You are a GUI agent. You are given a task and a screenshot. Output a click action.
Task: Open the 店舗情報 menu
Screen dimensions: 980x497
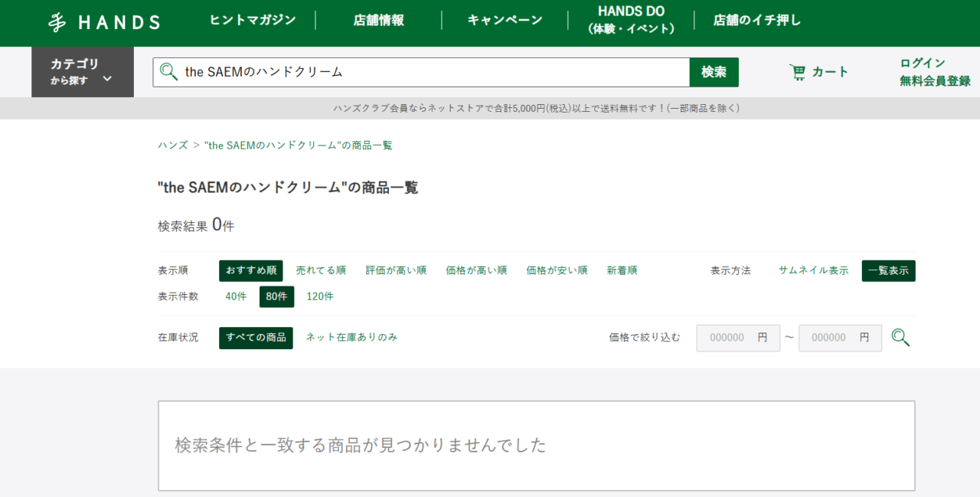(x=379, y=21)
